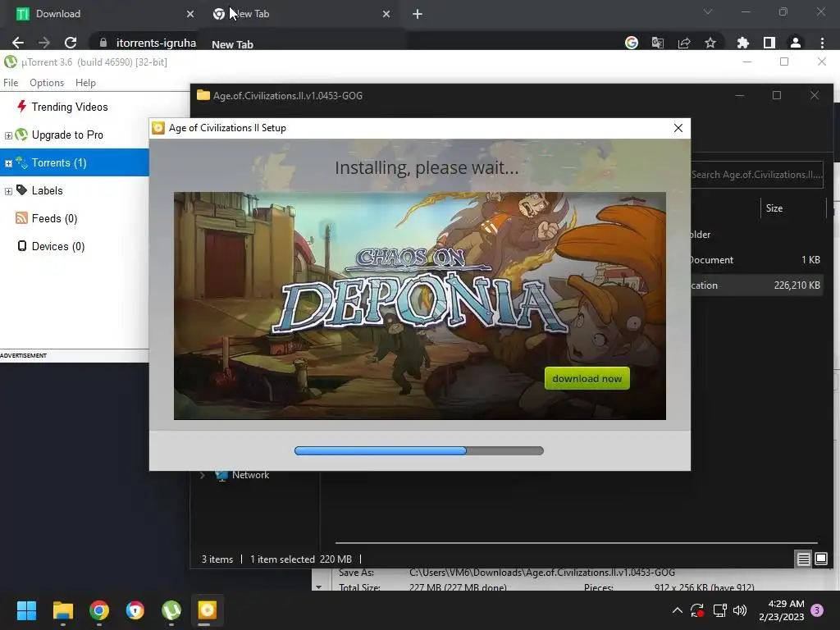Open uTorrent from the taskbar

(x=171, y=610)
